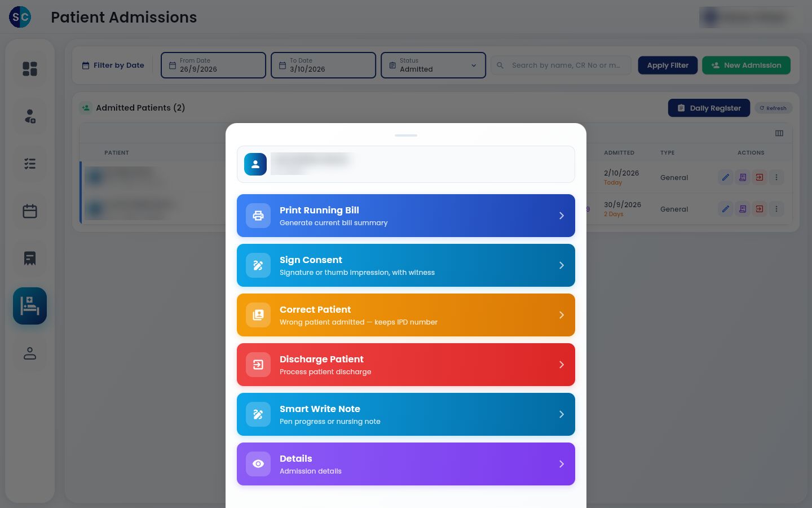The image size is (812, 508).
Task: Select Sign Consent from the action sheet
Action: 406,265
